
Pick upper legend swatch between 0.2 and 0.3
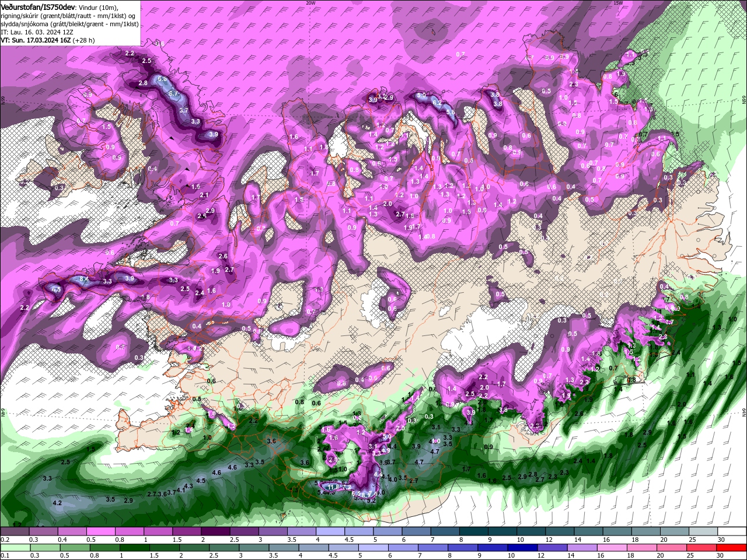click(x=15, y=531)
